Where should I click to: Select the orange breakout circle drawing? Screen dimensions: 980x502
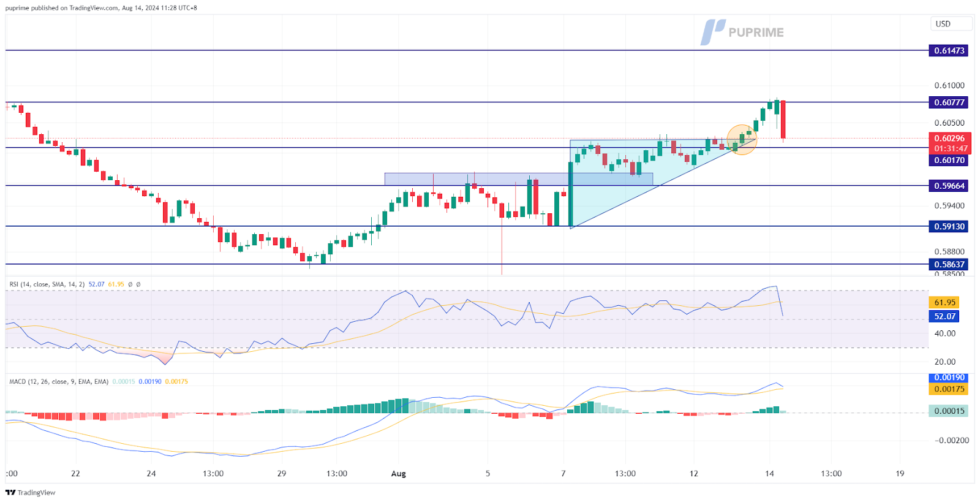742,140
